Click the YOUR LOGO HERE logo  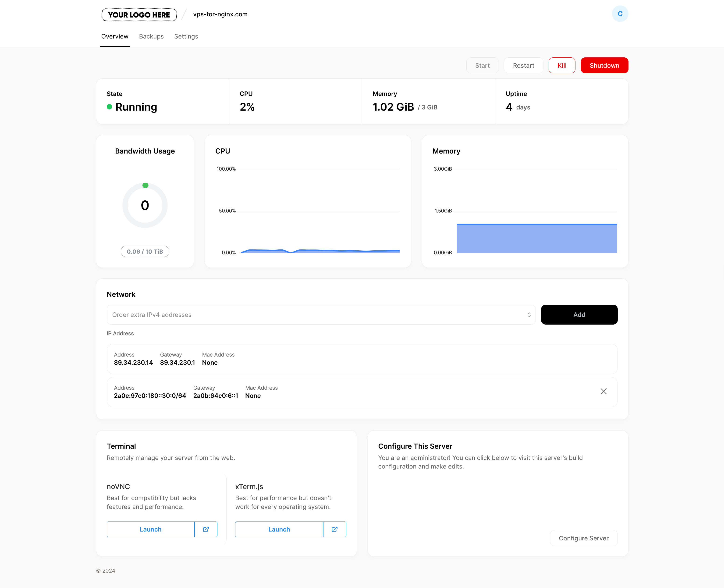pos(139,15)
